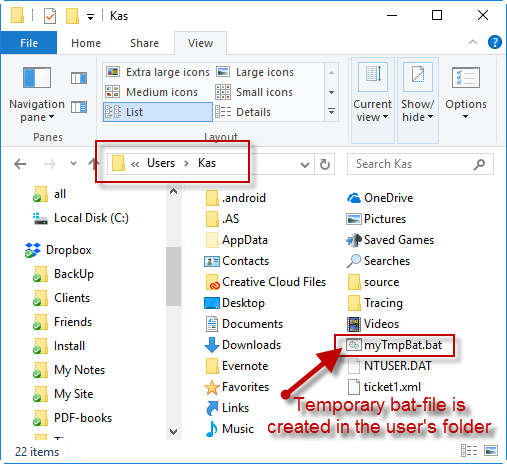
Task: Select Small icons layout
Action: click(x=254, y=92)
